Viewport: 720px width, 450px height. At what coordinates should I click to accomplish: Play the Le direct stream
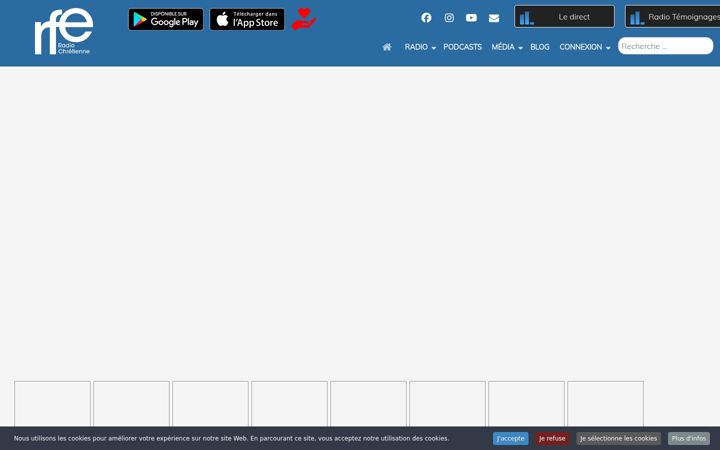pos(564,17)
